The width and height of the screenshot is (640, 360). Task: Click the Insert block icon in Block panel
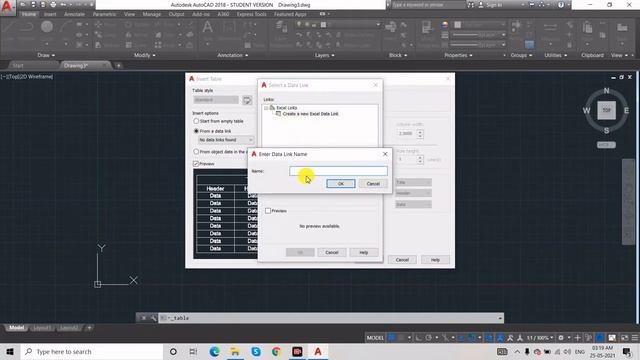(391, 27)
